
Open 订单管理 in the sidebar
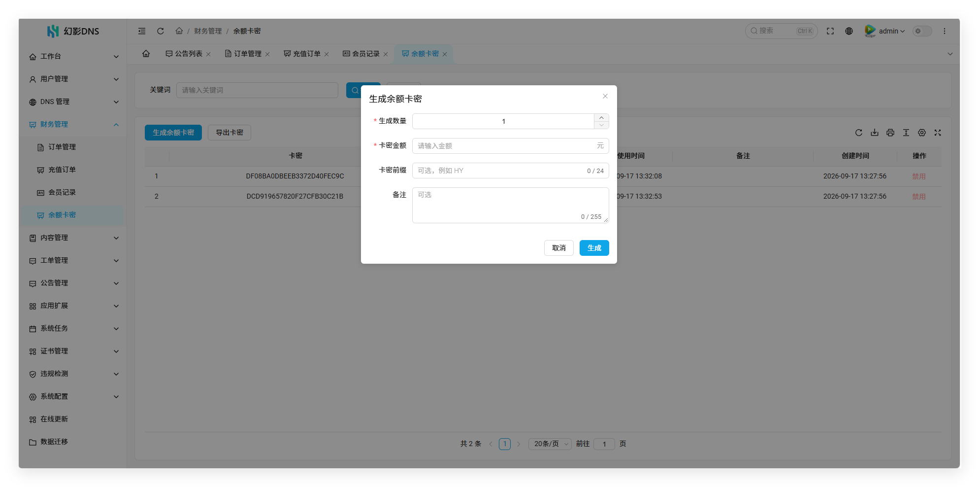(x=73, y=147)
